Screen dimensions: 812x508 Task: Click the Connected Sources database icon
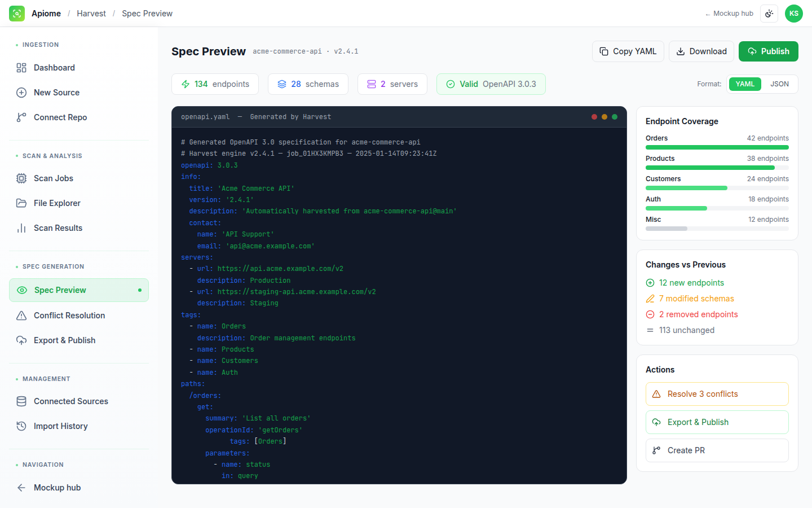pos(21,401)
